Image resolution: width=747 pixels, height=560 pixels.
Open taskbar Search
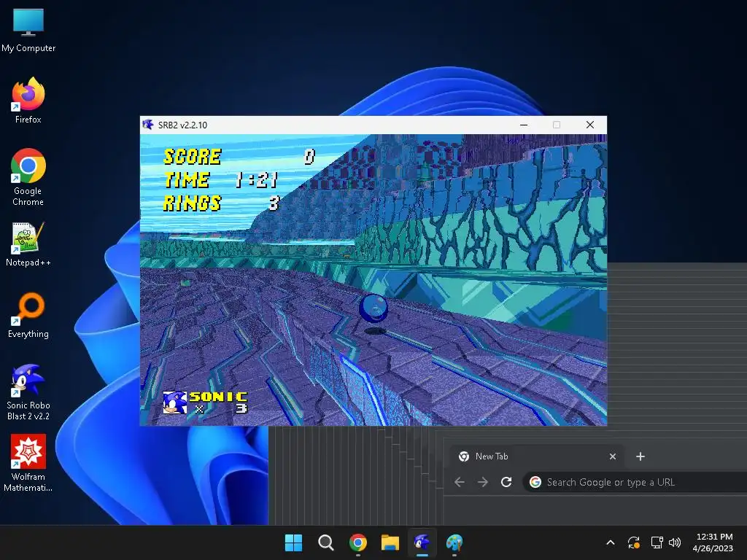coord(326,542)
